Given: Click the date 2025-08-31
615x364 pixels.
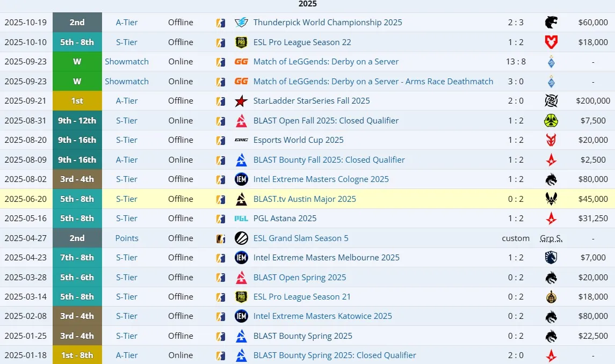Looking at the screenshot, I should coord(25,120).
